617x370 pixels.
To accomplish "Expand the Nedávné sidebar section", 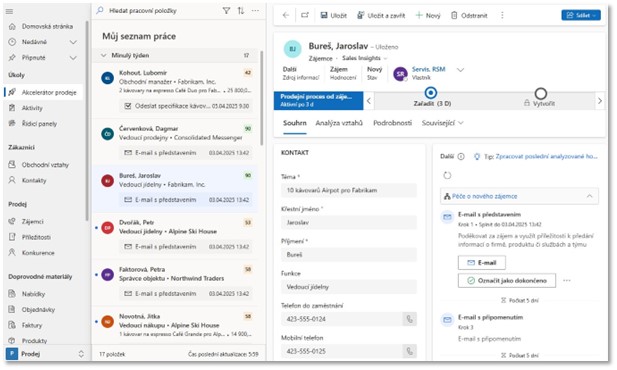I will click(73, 42).
